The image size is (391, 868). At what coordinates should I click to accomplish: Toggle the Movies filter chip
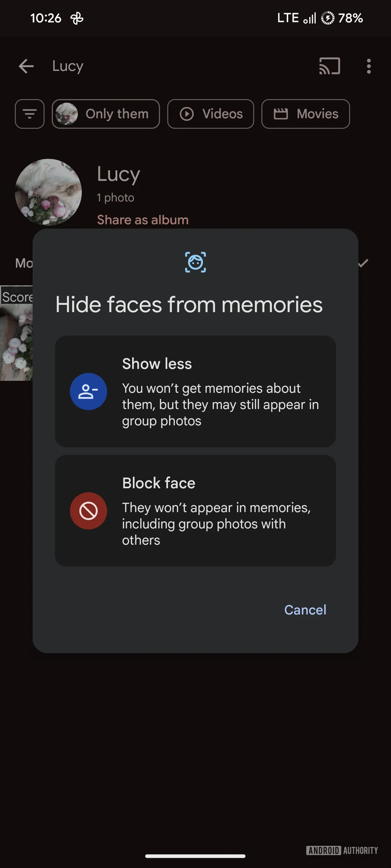[306, 114]
